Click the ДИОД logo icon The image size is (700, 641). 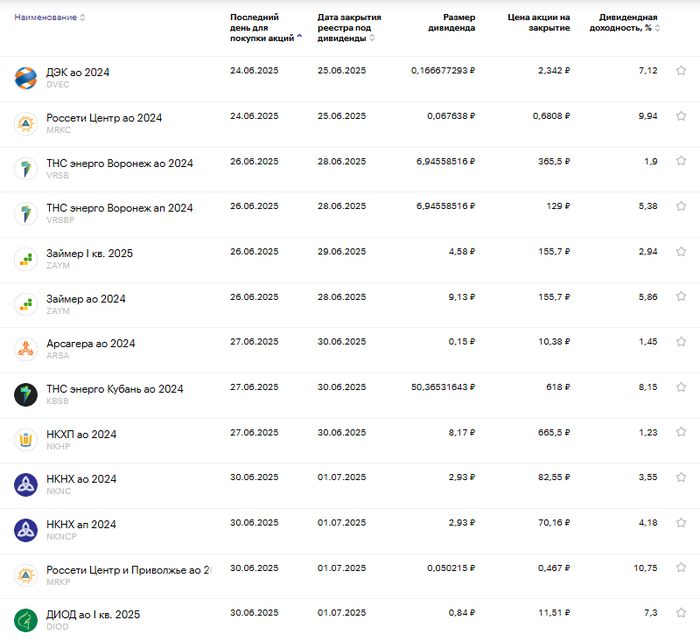25,620
